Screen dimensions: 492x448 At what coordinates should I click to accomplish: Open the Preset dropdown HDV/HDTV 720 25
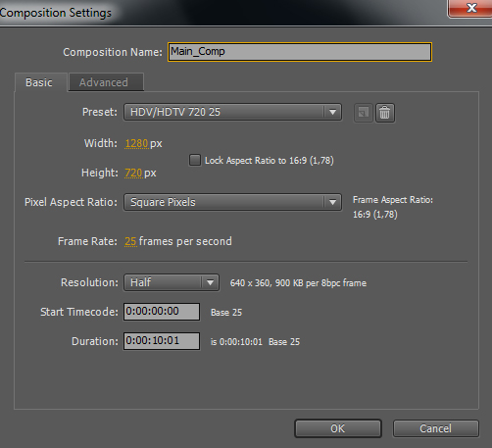(x=232, y=112)
